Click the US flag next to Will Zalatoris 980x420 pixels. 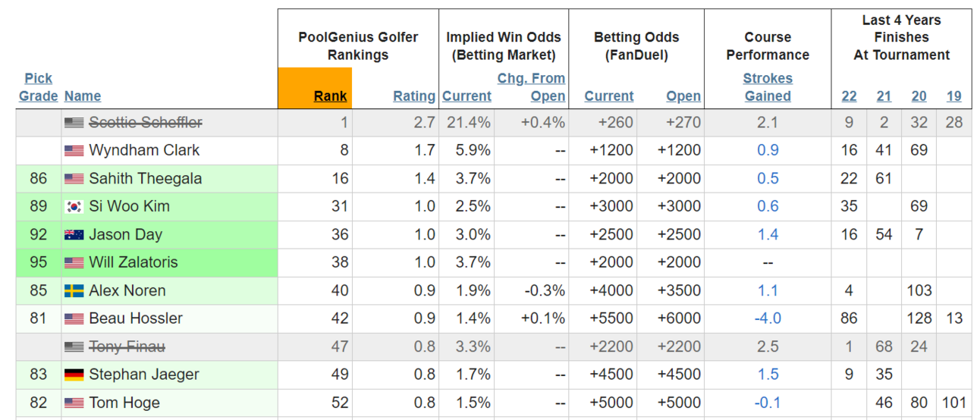74,262
